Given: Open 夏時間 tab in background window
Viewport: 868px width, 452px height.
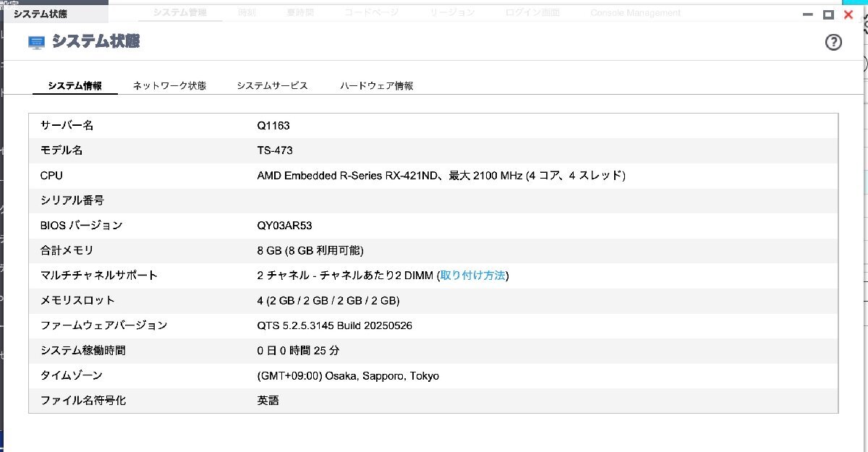Looking at the screenshot, I should coord(300,12).
